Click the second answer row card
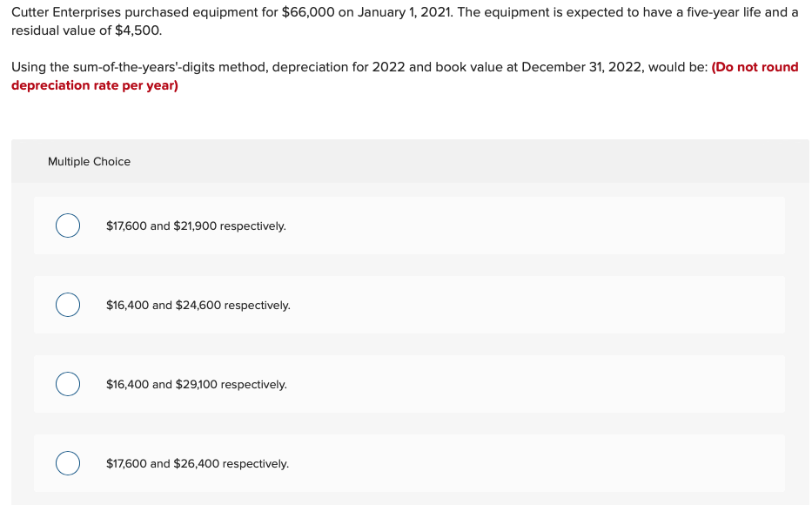The height and width of the screenshot is (505, 812). pyautogui.click(x=409, y=305)
